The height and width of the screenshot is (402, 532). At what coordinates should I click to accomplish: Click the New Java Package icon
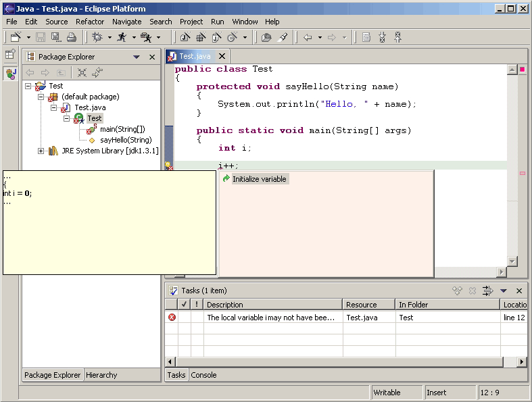201,37
